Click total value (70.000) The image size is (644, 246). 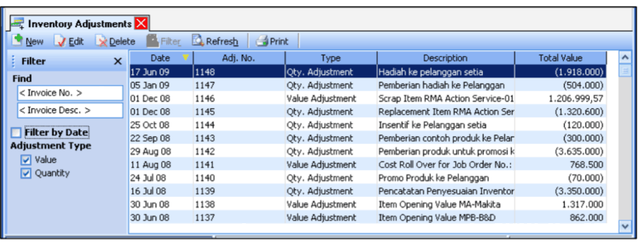tap(586, 178)
